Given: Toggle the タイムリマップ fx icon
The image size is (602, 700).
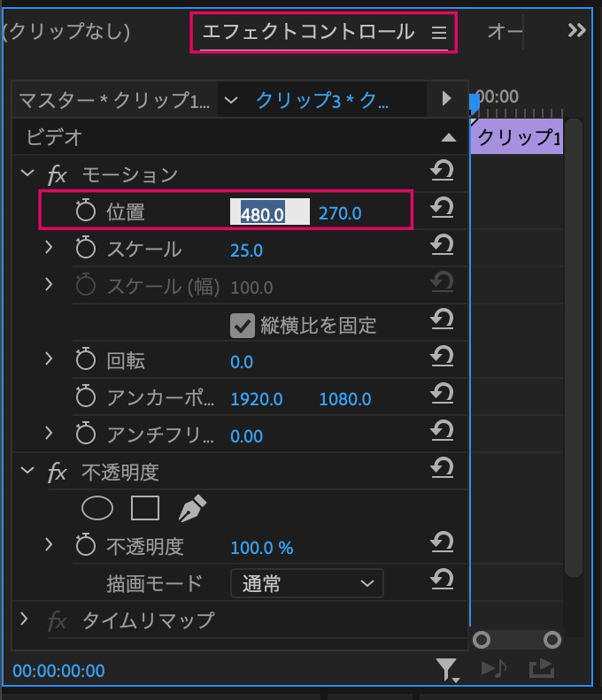Looking at the screenshot, I should [58, 620].
